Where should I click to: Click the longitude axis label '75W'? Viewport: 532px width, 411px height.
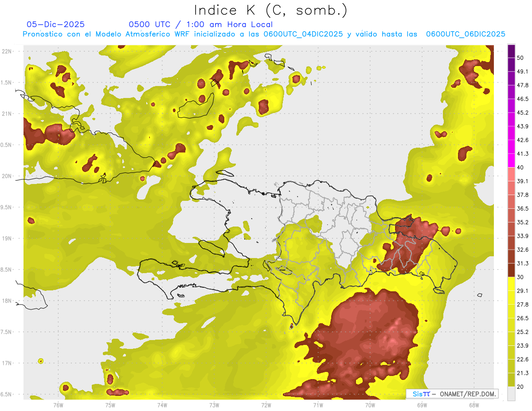(110, 405)
